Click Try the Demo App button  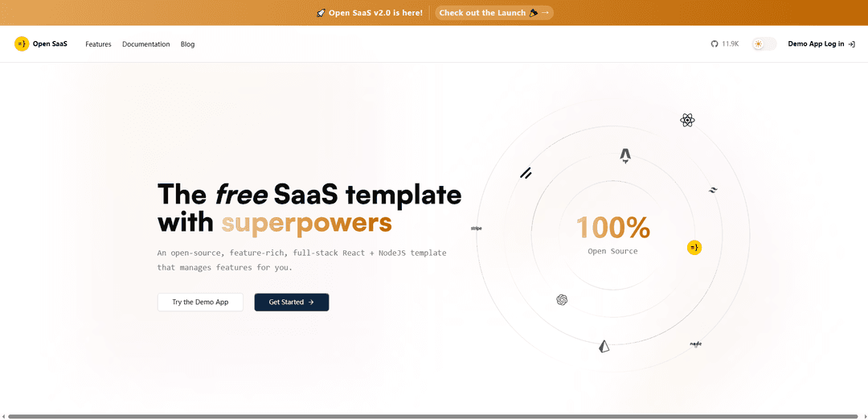coord(200,302)
